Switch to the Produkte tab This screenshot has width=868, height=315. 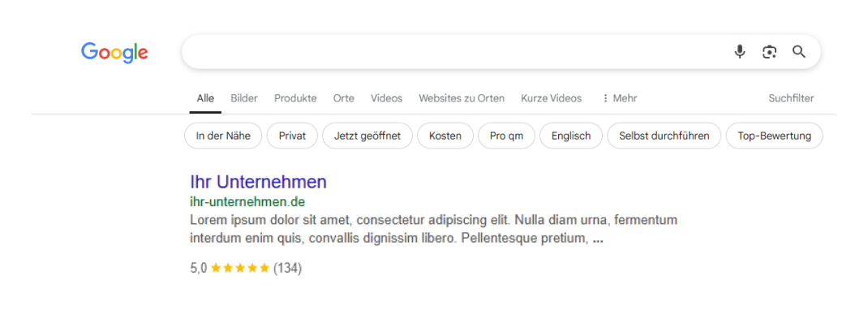tap(295, 98)
